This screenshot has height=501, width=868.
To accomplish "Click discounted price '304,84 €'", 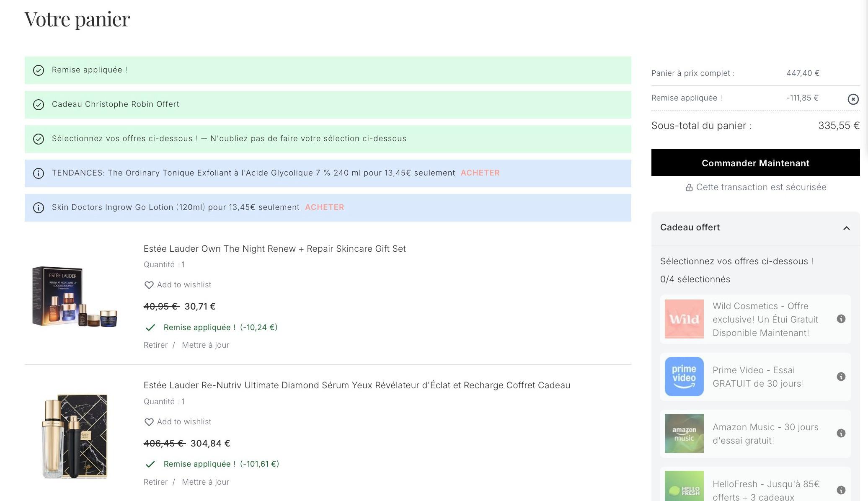I will click(x=210, y=444).
